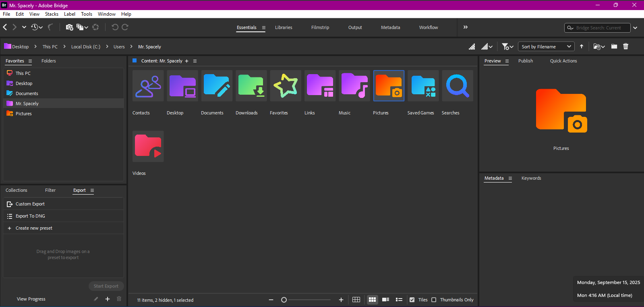Switch to the Metadata workspace
The image size is (644, 307).
pyautogui.click(x=391, y=27)
